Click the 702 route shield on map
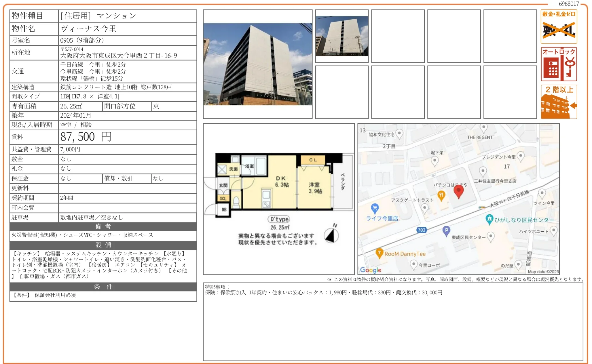The height and width of the screenshot is (364, 592). coord(422,230)
